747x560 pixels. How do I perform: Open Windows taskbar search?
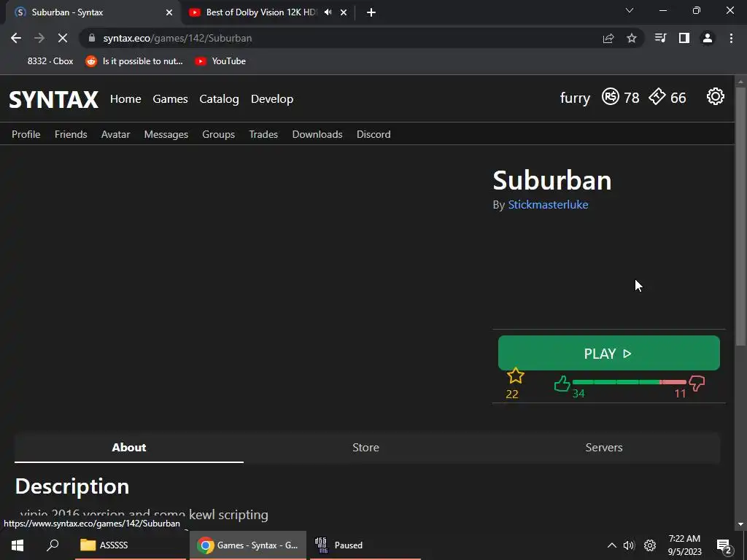pyautogui.click(x=53, y=545)
